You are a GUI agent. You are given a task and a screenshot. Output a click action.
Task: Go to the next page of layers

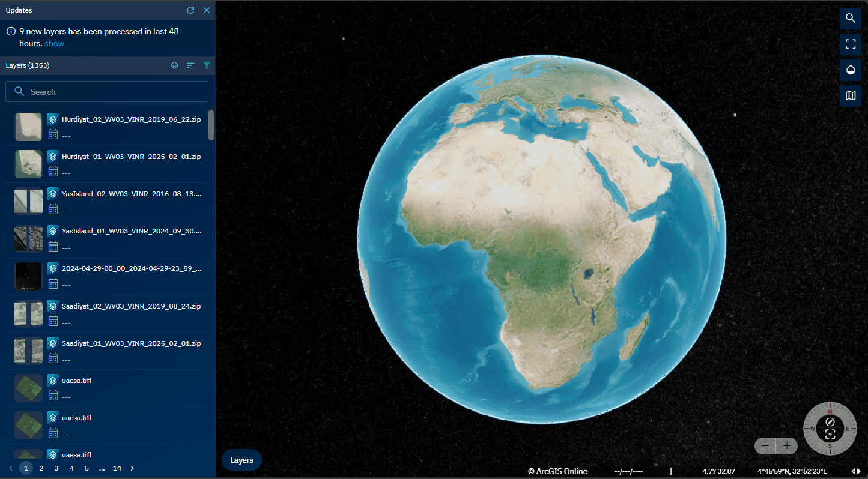click(132, 468)
